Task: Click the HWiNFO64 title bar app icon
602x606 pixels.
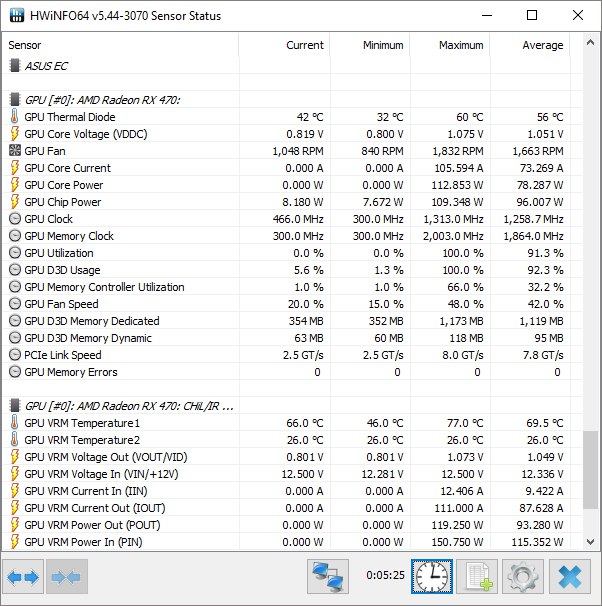Action: click(x=17, y=15)
